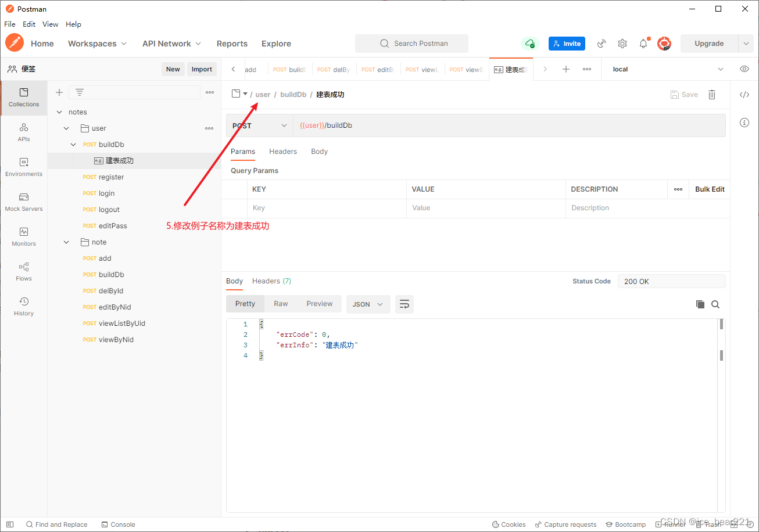
Task: Select the login request in user folder
Action: tap(106, 193)
